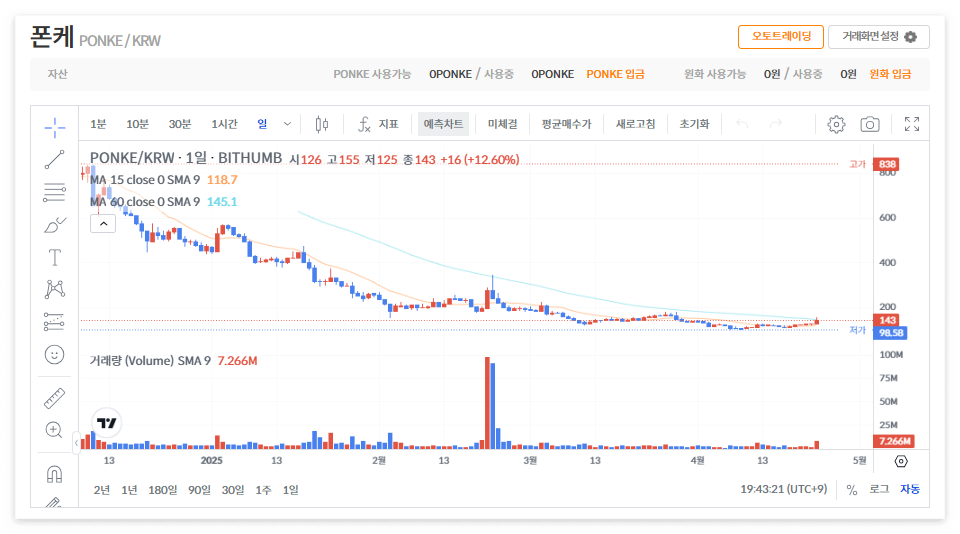The width and height of the screenshot is (960, 534).
Task: Click the TradingView logo
Action: [x=107, y=423]
